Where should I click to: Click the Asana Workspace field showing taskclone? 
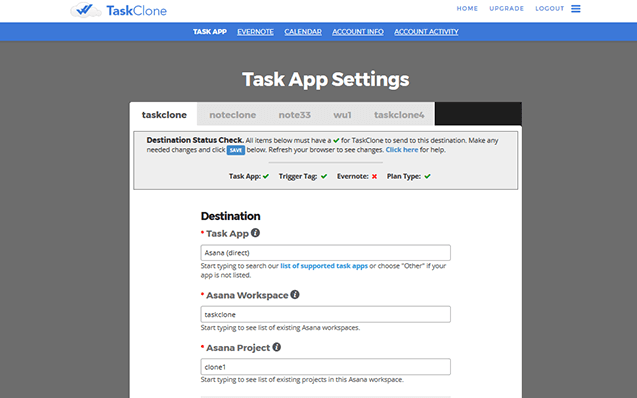click(x=325, y=314)
